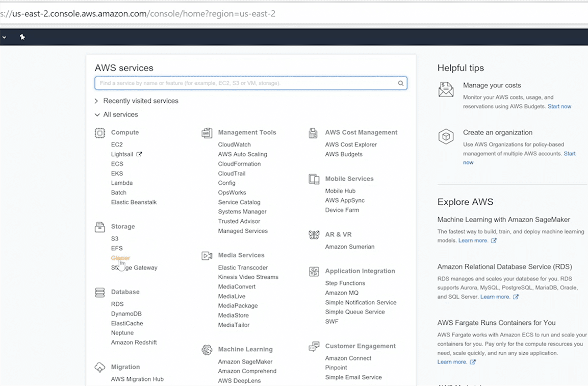
Task: Collapse the All services section
Action: 120,115
